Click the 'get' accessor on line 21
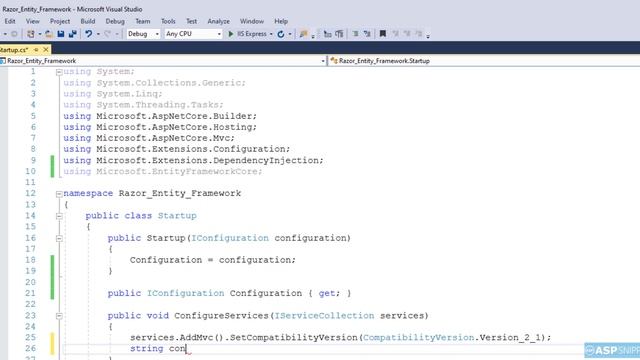Screen dimensions: 640x360 (327, 293)
